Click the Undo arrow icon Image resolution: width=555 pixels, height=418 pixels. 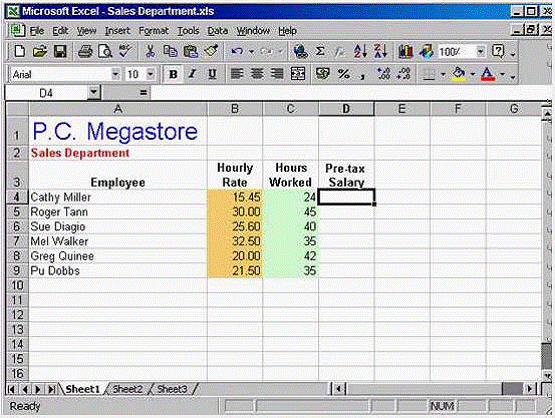click(x=237, y=52)
